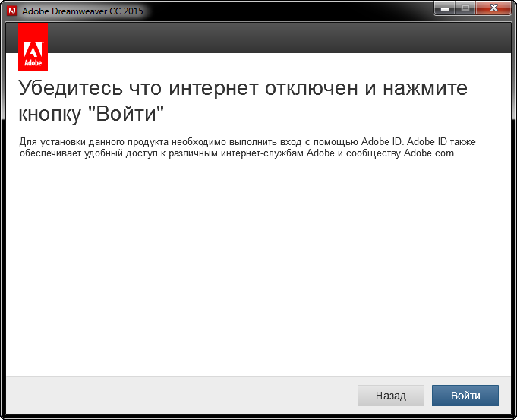This screenshot has height=420, width=517.
Task: Click the paragraph mentioning Adobe ID
Action: 247,147
